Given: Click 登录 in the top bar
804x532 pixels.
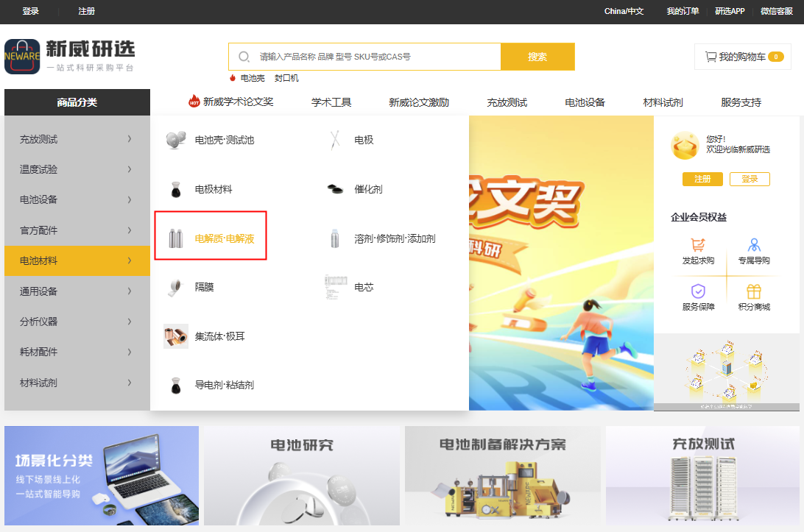Looking at the screenshot, I should [x=31, y=11].
